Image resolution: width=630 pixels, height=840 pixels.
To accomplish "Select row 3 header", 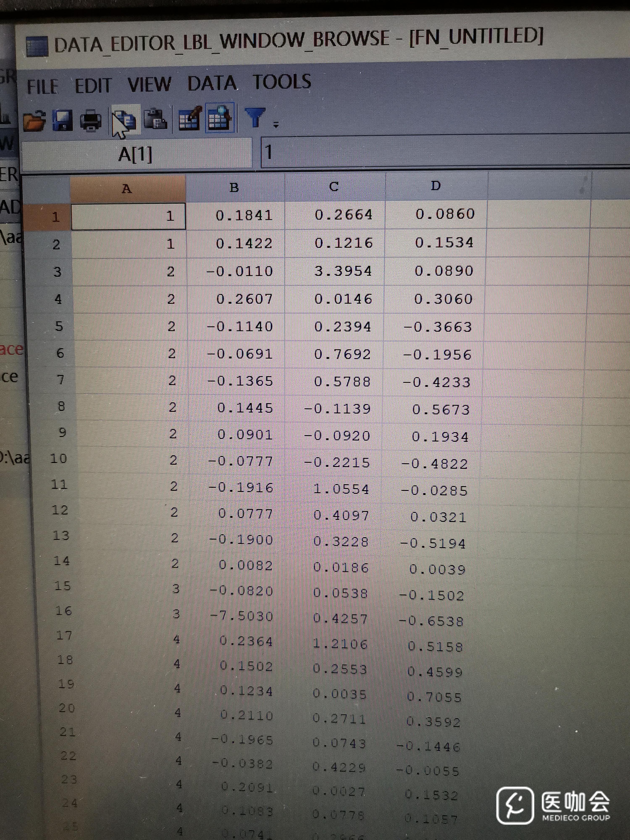I will coord(57,272).
